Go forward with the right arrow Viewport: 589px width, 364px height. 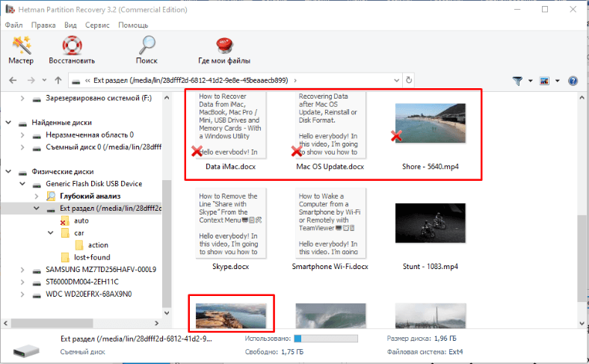[31, 81]
